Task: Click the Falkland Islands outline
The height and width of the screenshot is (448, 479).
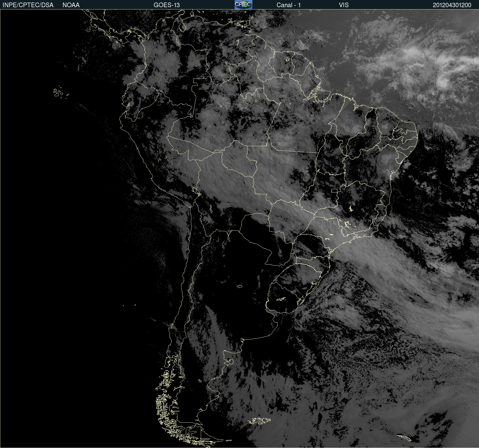Action: click(x=259, y=421)
